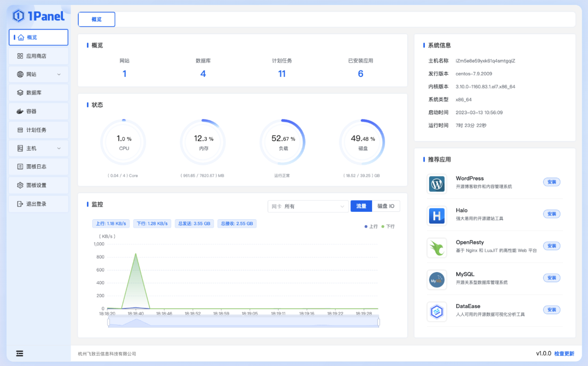The width and height of the screenshot is (588, 366).
Task: Click the 1Panel logo icon
Action: (19, 16)
